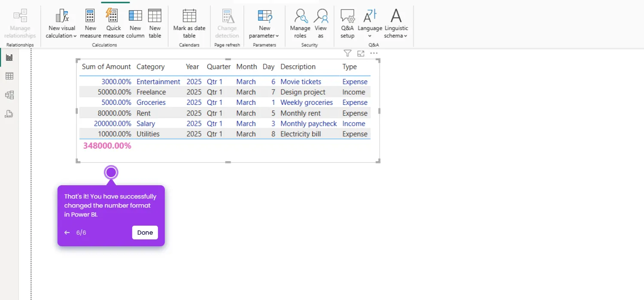Click the View as icon
The height and width of the screenshot is (300, 644).
click(x=321, y=16)
